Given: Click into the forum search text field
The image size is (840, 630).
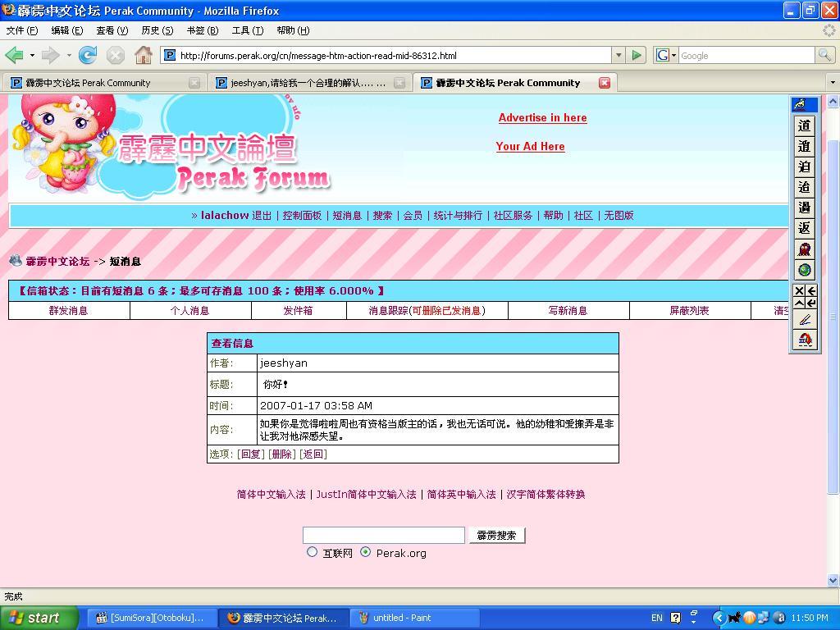Looking at the screenshot, I should [x=384, y=535].
